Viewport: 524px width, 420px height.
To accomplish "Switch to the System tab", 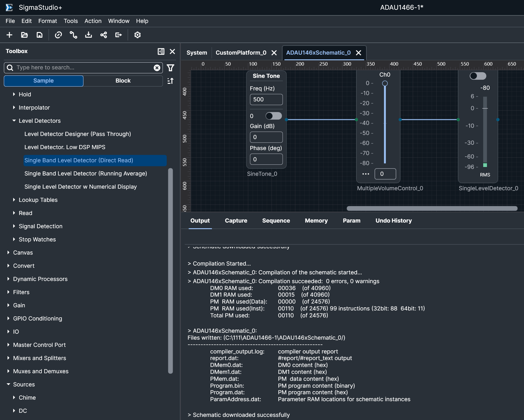I will (197, 53).
